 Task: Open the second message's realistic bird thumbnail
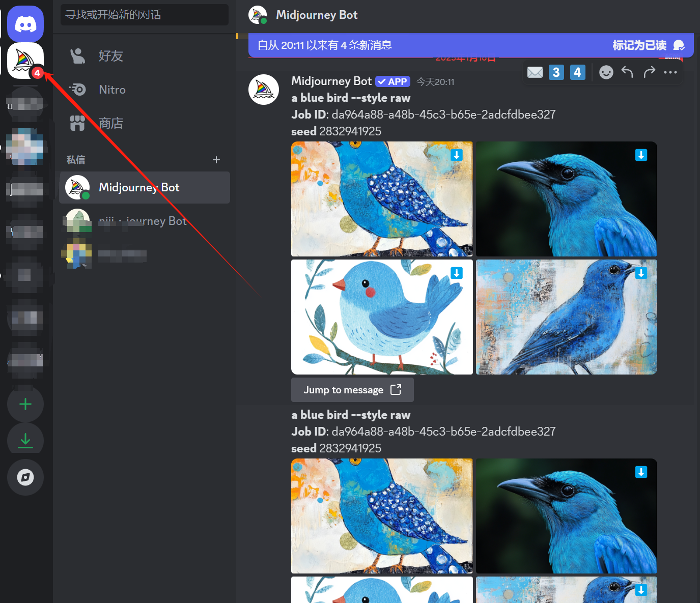tap(567, 516)
